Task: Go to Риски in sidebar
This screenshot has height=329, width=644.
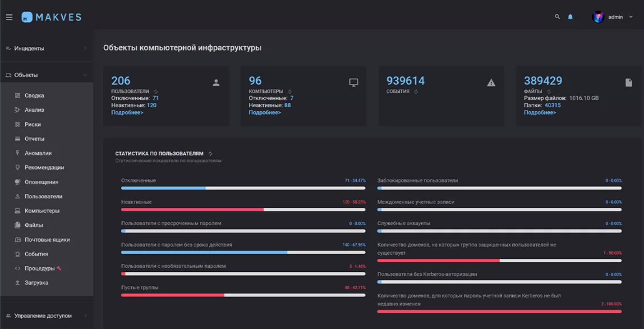Action: click(x=32, y=124)
